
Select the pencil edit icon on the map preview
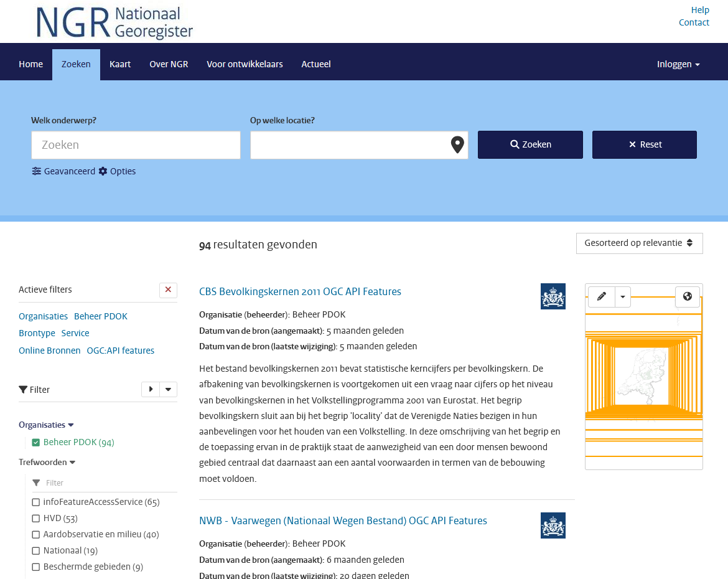(x=601, y=297)
